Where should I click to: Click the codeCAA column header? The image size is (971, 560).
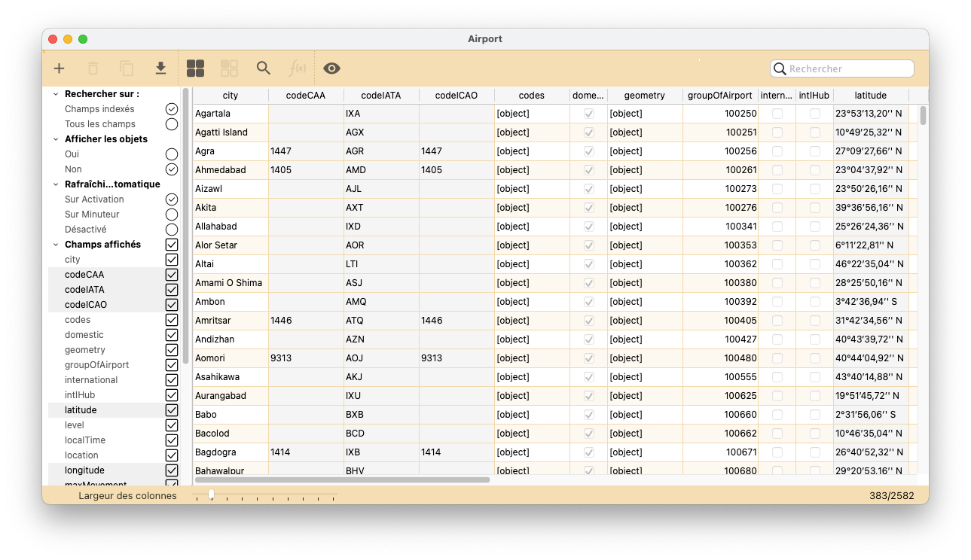tap(306, 96)
